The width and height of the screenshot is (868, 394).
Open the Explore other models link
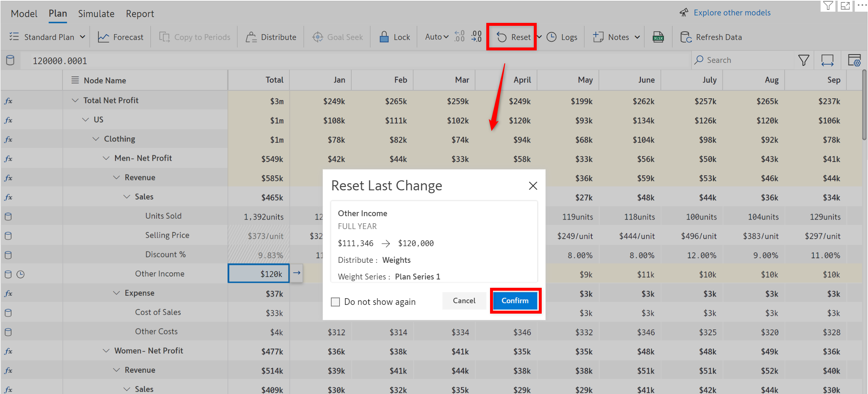click(732, 12)
